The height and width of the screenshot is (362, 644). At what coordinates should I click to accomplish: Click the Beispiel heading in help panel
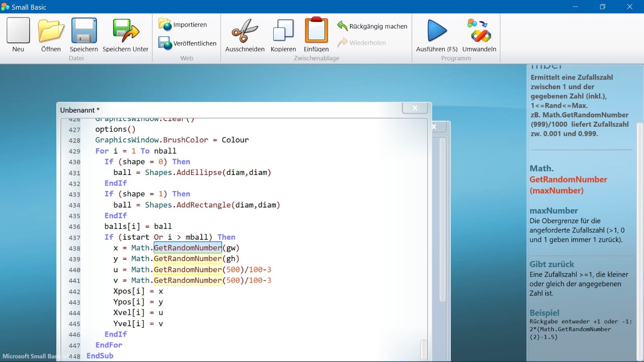click(x=544, y=313)
